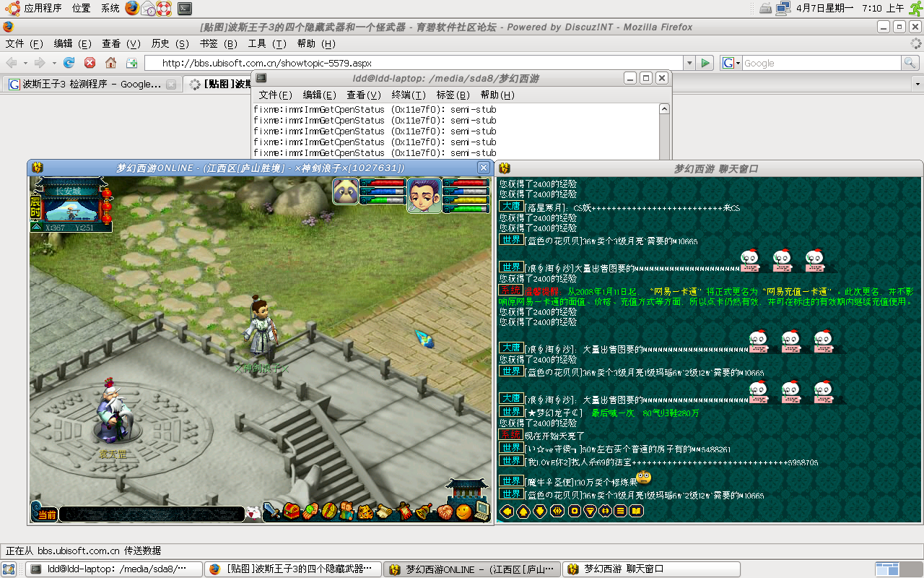Click the game chat input field

(x=152, y=514)
